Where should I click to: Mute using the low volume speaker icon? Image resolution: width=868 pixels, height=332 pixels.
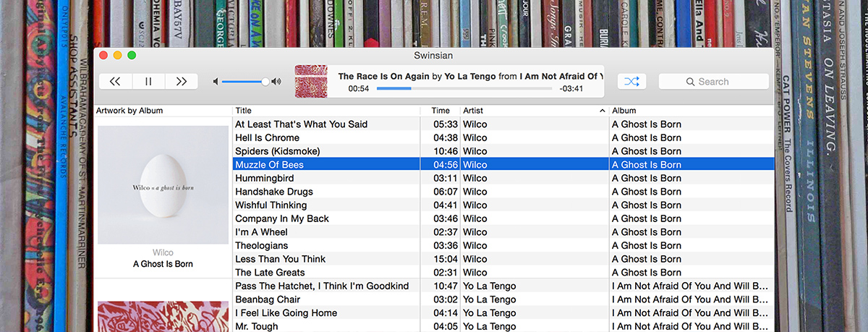[x=216, y=82]
